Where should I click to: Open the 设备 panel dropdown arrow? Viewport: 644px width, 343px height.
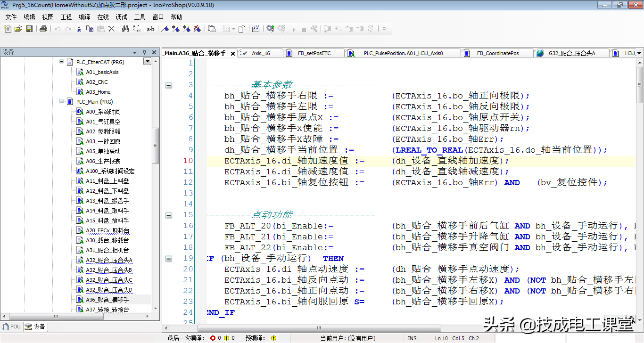tap(135, 52)
